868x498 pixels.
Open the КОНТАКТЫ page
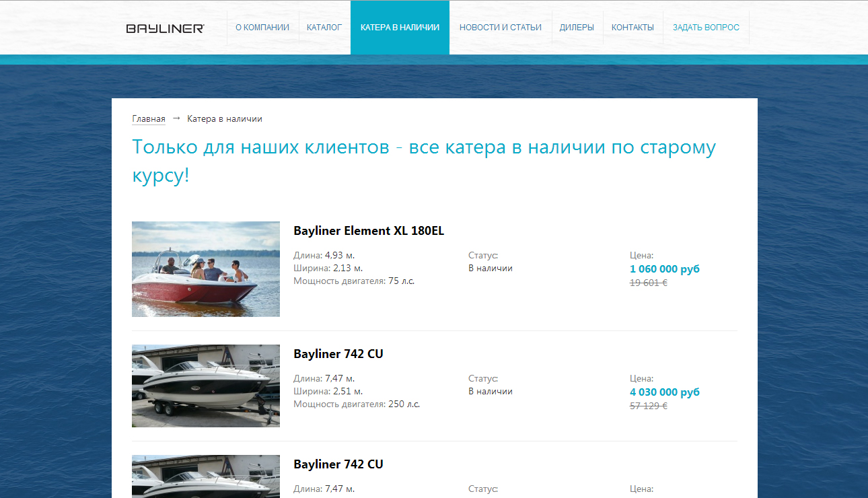point(632,28)
